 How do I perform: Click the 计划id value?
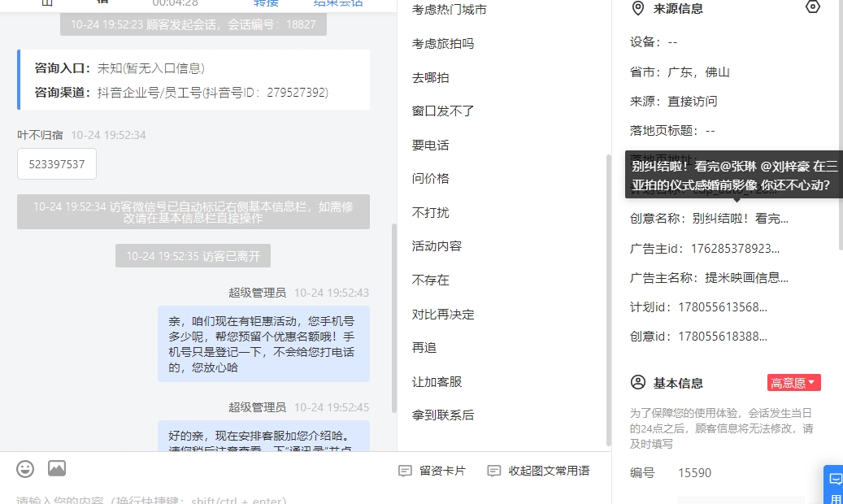(x=723, y=307)
